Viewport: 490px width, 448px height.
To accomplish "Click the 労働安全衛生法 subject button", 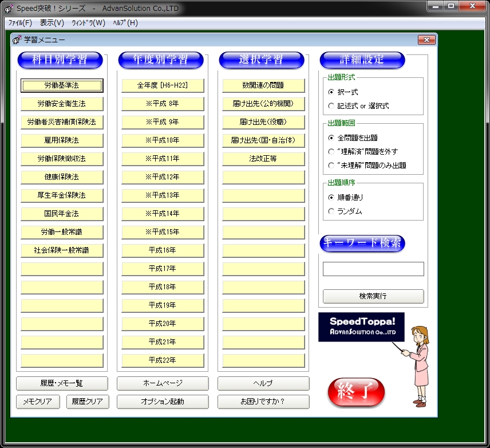I will point(62,104).
